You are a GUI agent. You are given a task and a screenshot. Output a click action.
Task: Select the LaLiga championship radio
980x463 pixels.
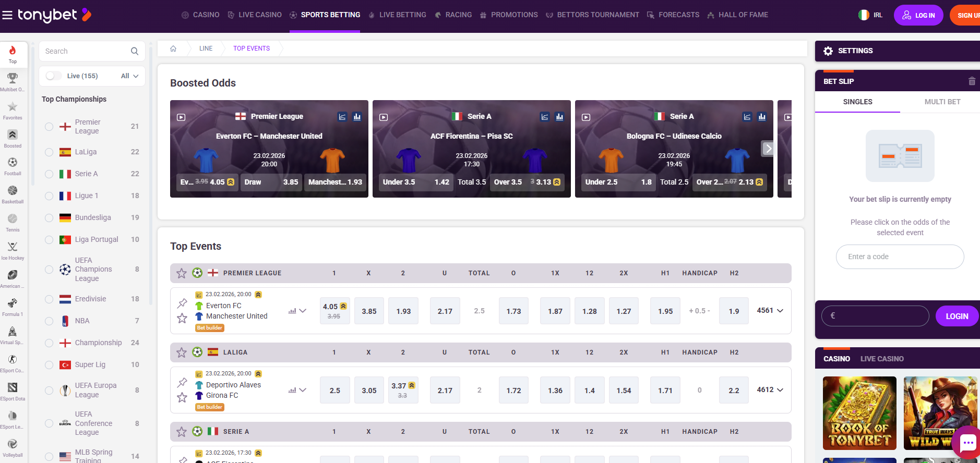tap(49, 152)
